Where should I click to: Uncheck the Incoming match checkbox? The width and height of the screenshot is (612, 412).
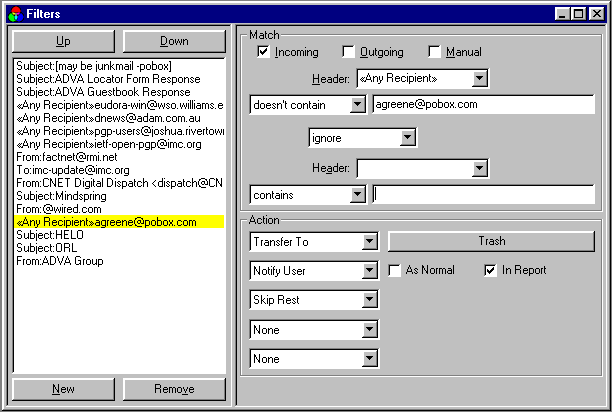264,52
